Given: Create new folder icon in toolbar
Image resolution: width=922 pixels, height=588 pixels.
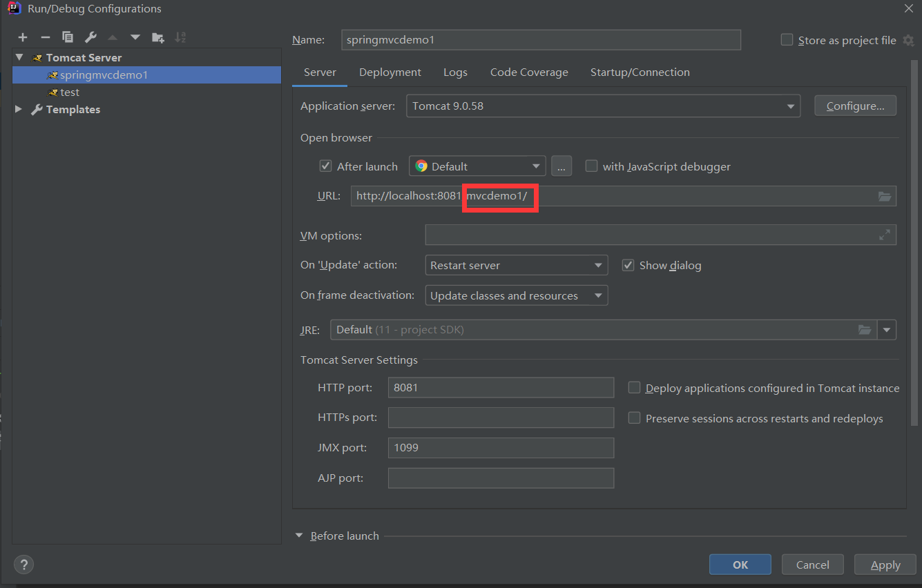Looking at the screenshot, I should click(x=158, y=37).
